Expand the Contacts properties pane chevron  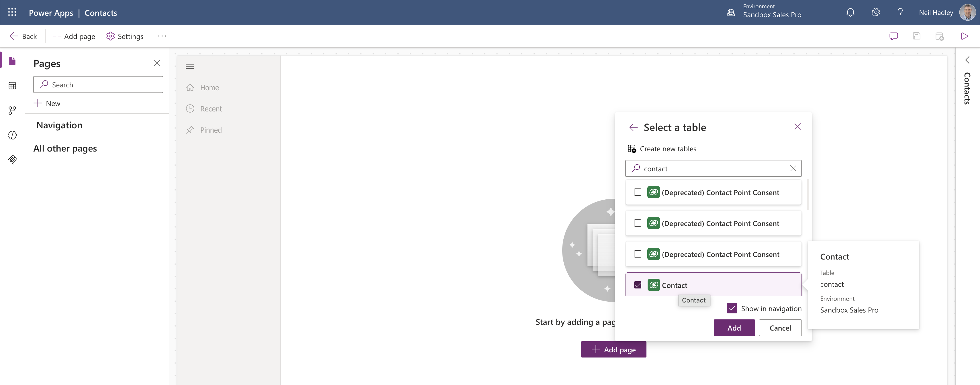pos(967,60)
